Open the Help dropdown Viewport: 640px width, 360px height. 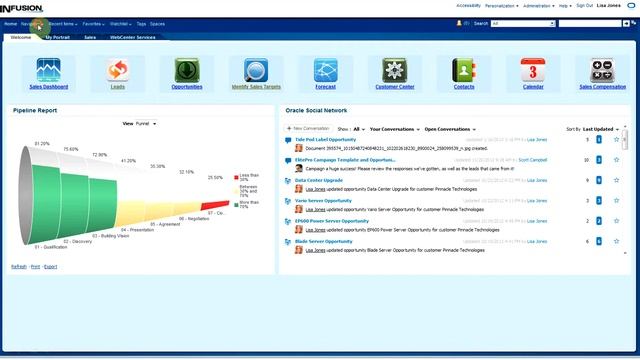[x=565, y=6]
